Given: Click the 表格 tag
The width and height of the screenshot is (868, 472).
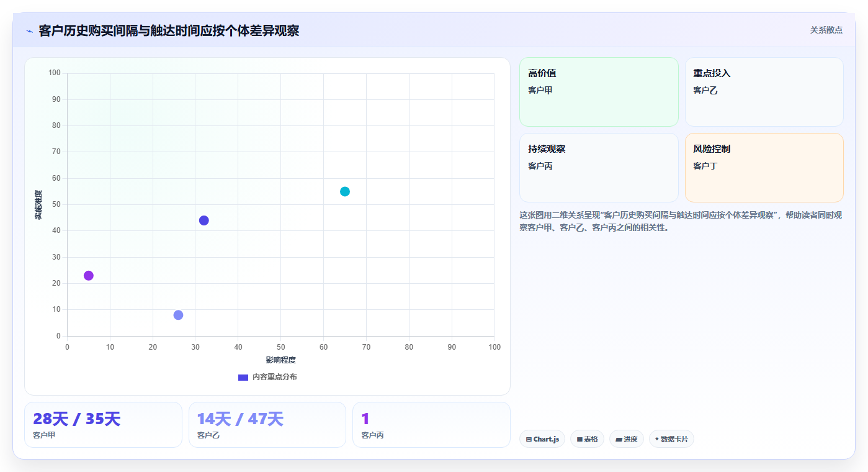Looking at the screenshot, I should [x=587, y=439].
